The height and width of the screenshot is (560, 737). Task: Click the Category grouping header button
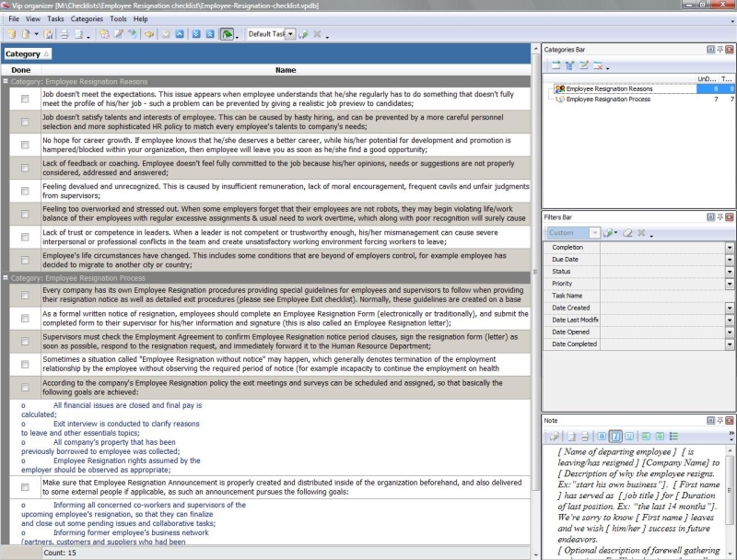(x=28, y=54)
